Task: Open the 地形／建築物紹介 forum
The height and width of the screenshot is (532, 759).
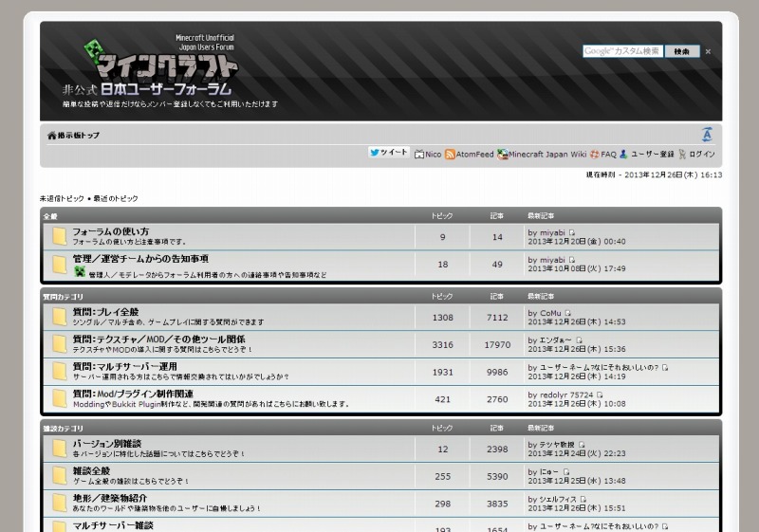Action: pos(110,498)
